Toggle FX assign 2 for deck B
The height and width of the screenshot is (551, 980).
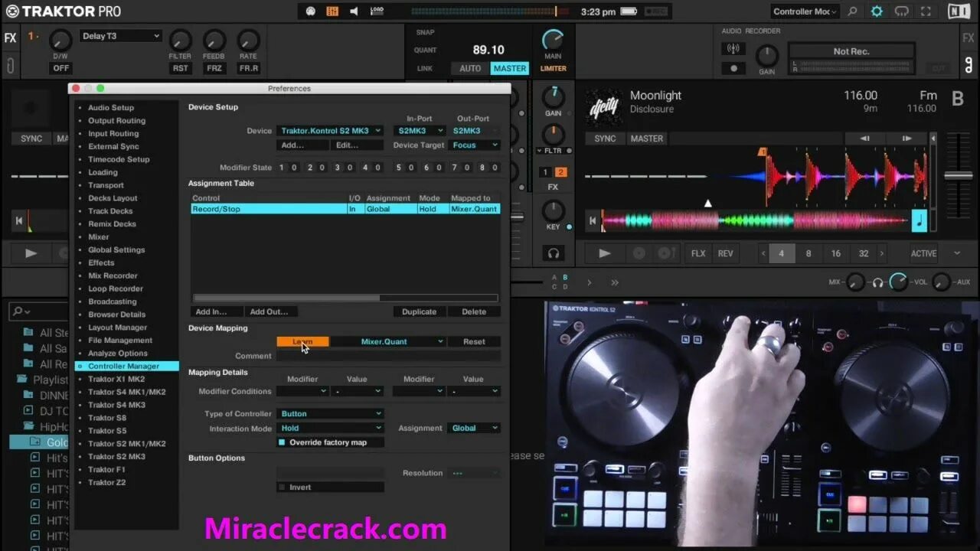560,172
